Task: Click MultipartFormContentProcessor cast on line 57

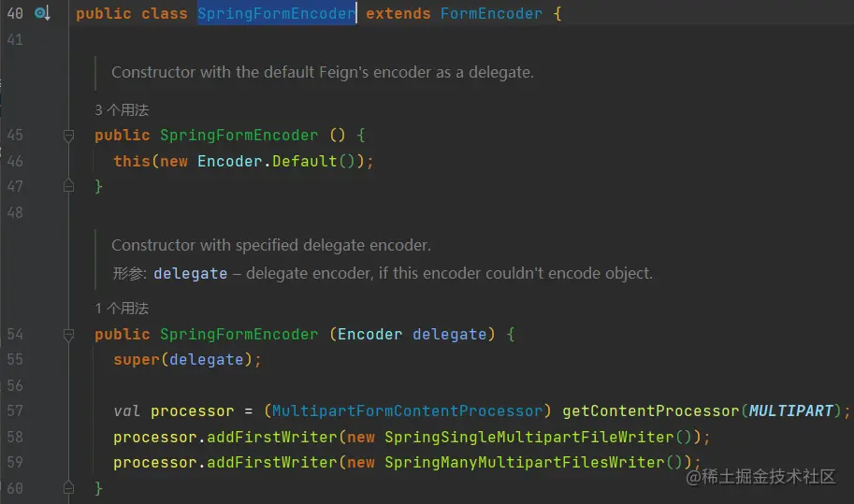Action: coord(408,410)
